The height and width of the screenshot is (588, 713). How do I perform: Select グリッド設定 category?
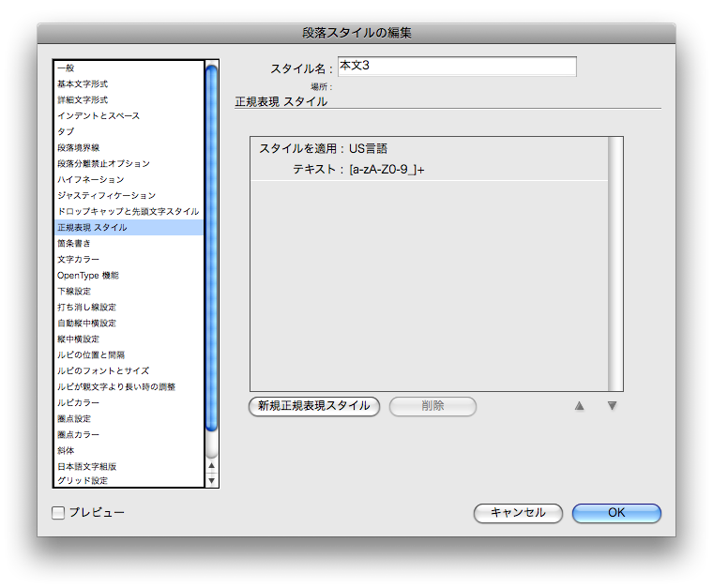click(129, 481)
